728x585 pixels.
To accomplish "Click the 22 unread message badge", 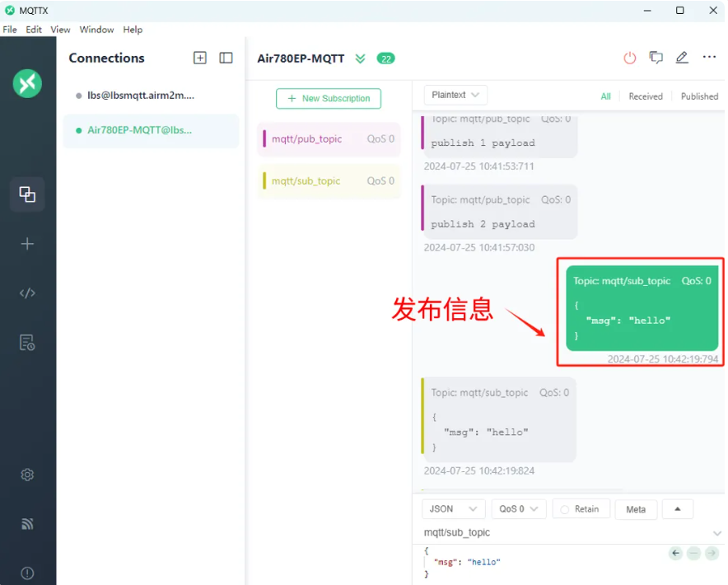I will pyautogui.click(x=385, y=58).
